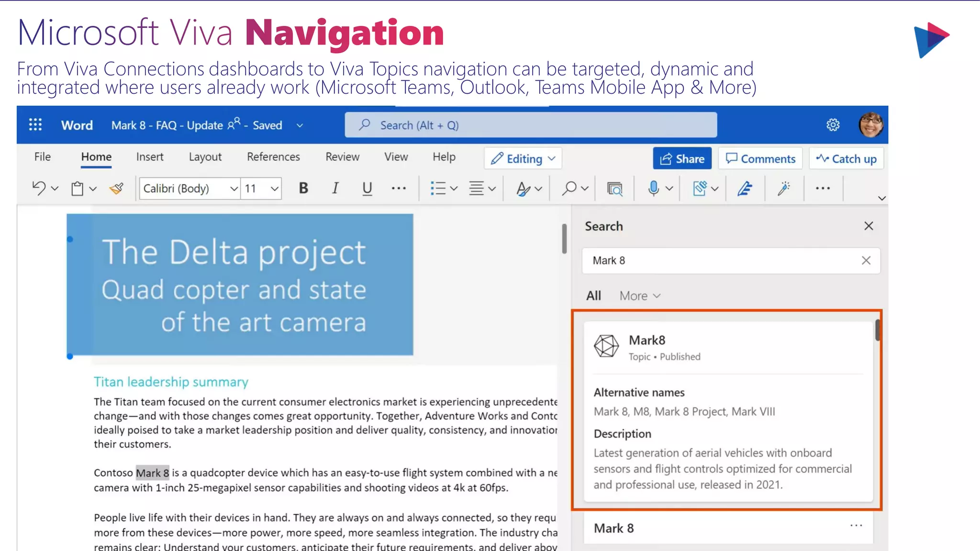The width and height of the screenshot is (980, 551).
Task: Switch to the Insert tab
Action: click(x=150, y=156)
